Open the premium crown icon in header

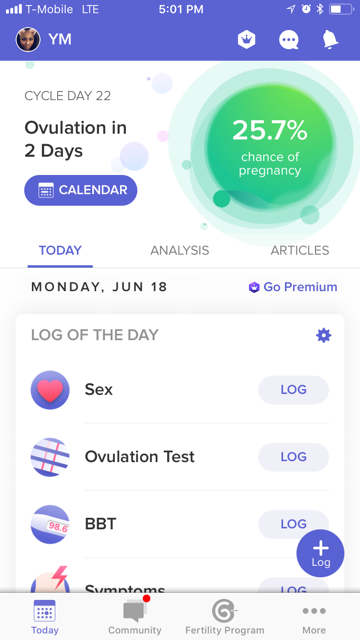click(247, 40)
